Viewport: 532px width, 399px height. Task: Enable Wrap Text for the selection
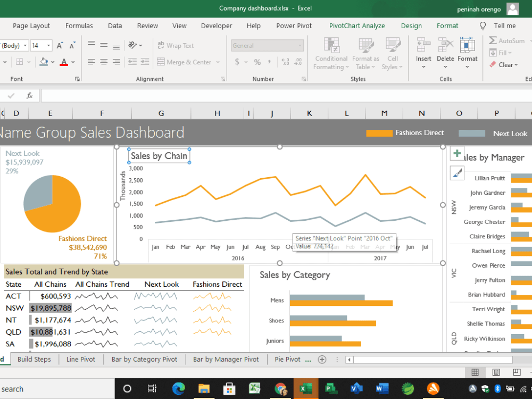pos(176,45)
